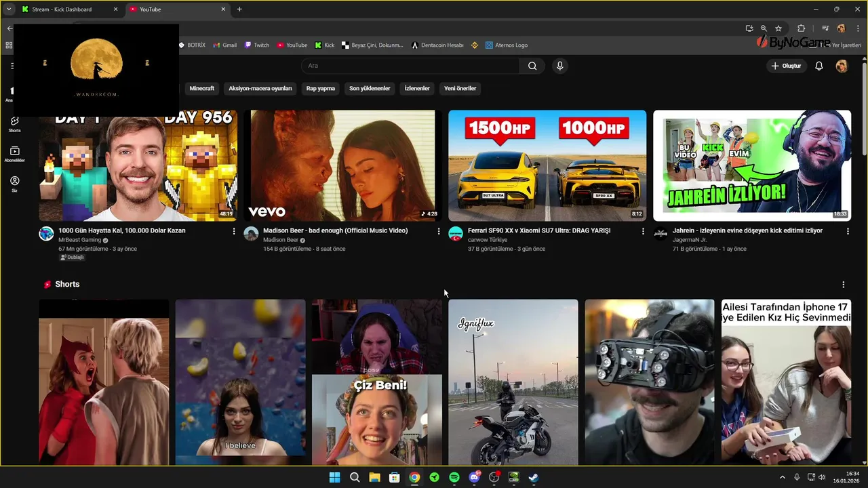
Task: Open Discord from the taskbar
Action: tap(474, 477)
